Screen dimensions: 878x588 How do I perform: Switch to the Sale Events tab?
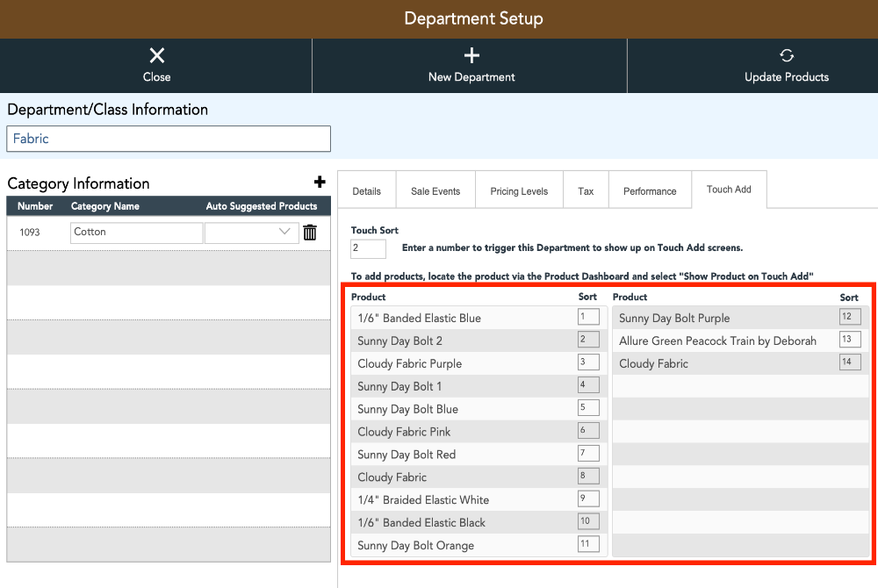click(435, 190)
